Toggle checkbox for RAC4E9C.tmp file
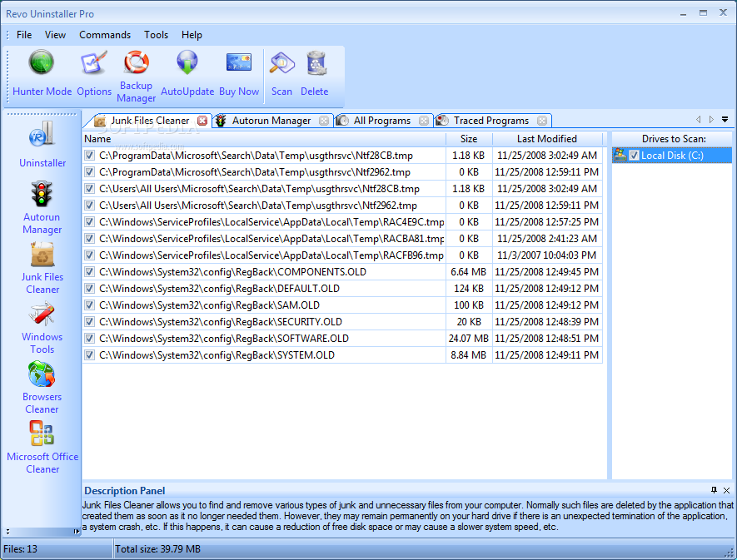Screen dimensions: 737x560 [89, 221]
